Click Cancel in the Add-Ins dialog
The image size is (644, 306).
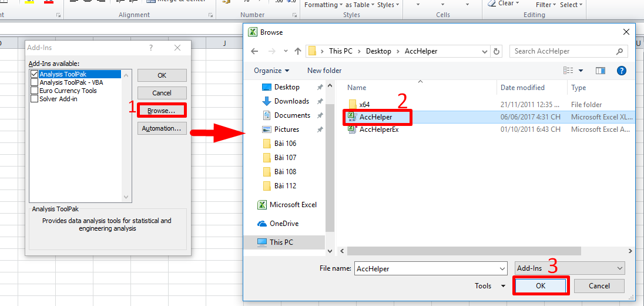pyautogui.click(x=162, y=93)
